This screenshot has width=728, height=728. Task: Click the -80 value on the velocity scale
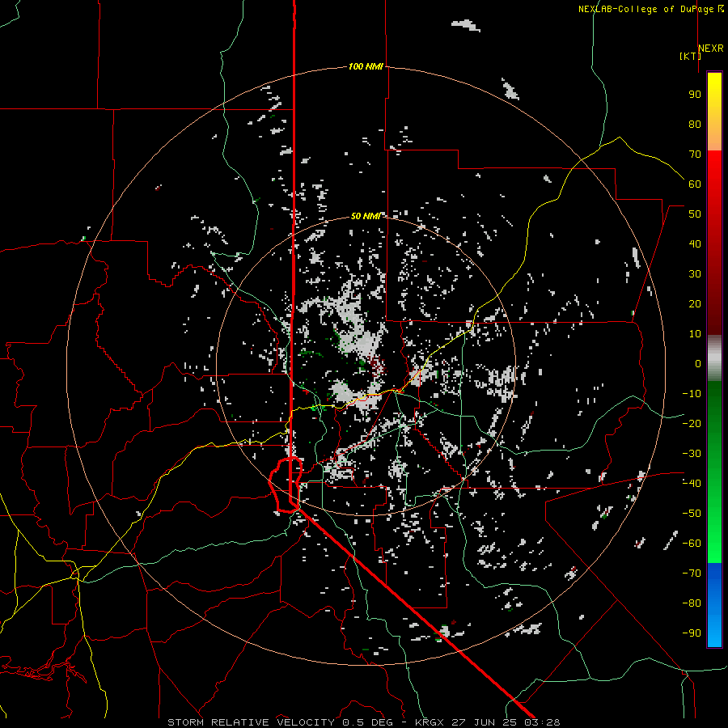pos(692,603)
